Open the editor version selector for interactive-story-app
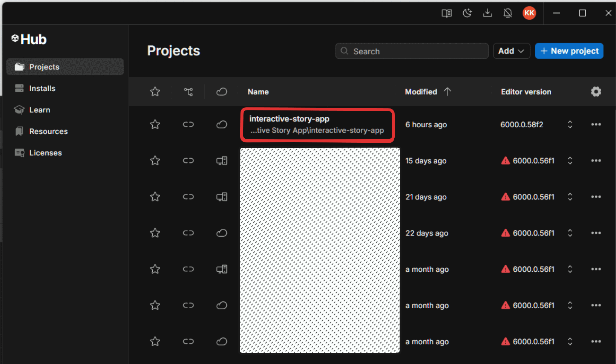This screenshot has width=616, height=364. pos(570,124)
